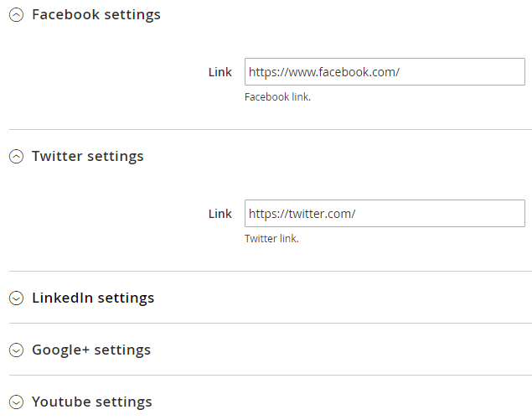The width and height of the screenshot is (532, 420).
Task: Focus the Twitter link input field
Action: [385, 213]
